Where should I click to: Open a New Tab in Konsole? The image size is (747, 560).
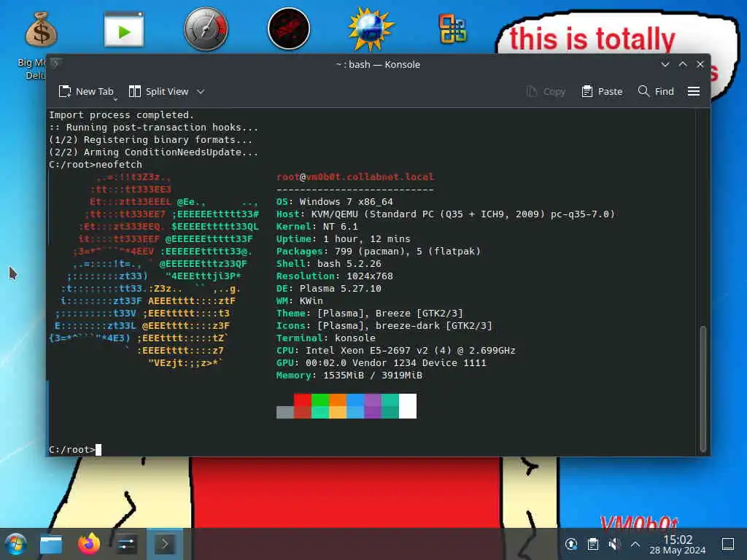[x=86, y=91]
